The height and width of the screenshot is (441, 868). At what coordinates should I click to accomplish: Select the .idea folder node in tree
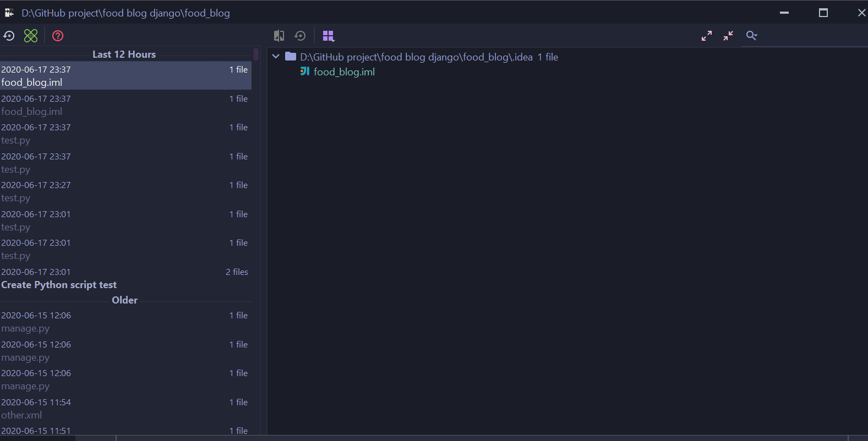point(422,57)
